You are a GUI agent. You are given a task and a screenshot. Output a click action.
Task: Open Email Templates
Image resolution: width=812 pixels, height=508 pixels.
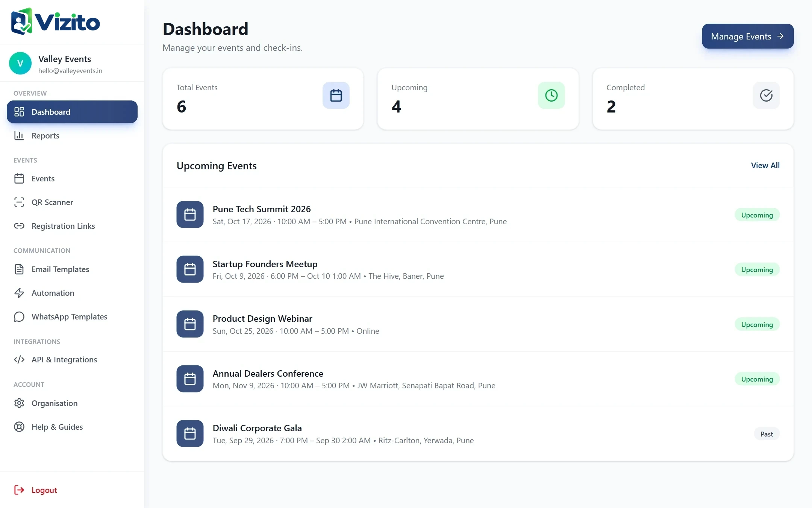point(72,269)
